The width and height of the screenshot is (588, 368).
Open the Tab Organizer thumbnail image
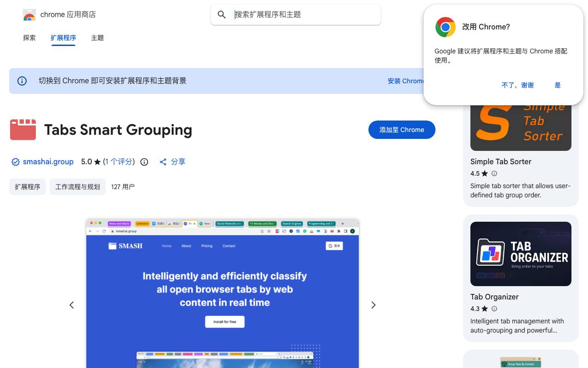(521, 254)
